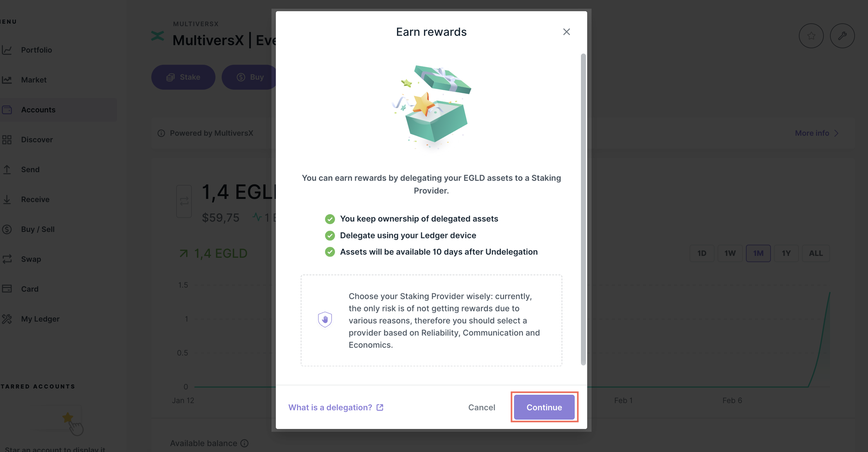Click the Available balance info icon
The height and width of the screenshot is (452, 868).
click(x=245, y=443)
